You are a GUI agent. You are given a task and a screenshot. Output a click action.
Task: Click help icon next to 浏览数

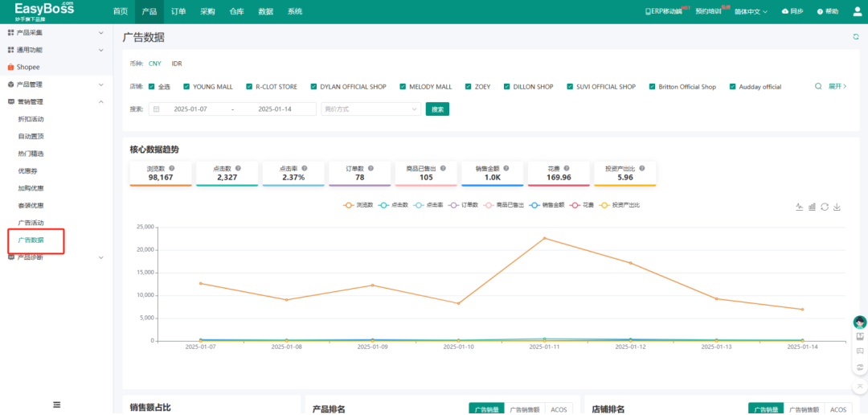172,168
